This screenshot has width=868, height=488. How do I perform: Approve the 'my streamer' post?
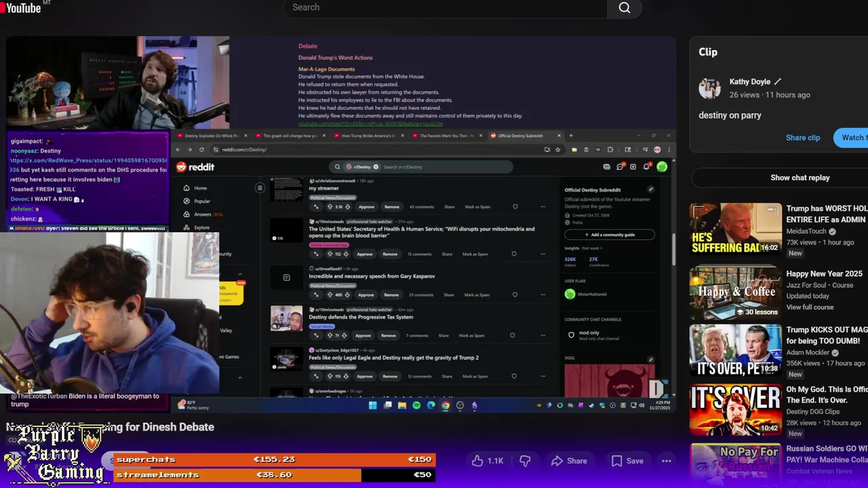pos(366,207)
